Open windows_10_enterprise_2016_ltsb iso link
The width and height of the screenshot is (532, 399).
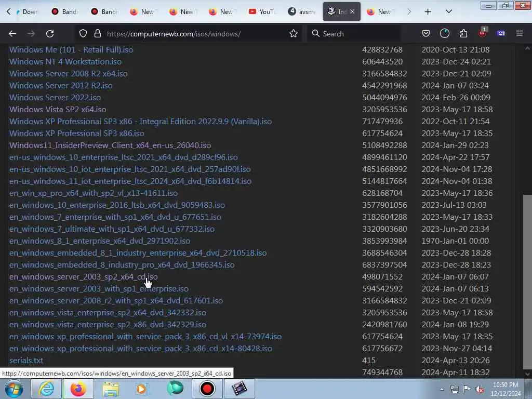point(117,205)
